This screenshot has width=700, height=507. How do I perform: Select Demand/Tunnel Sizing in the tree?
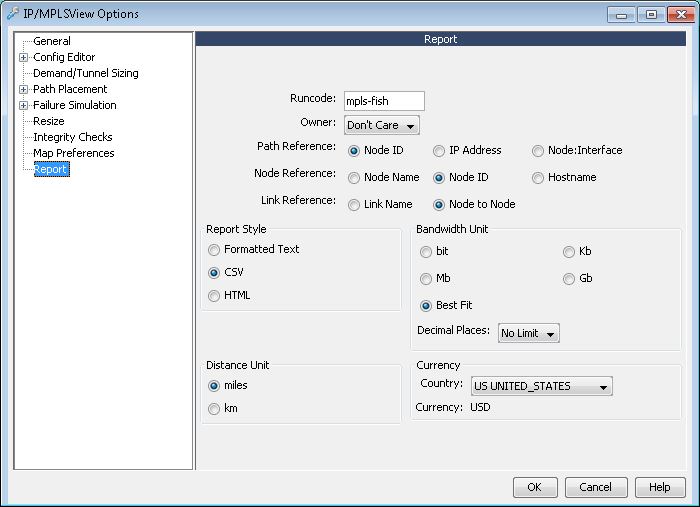[85, 73]
